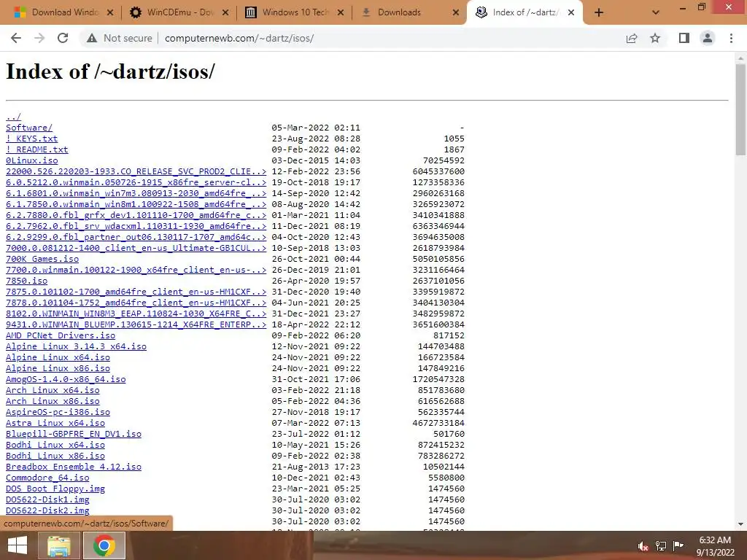Bookmark this page with the star
Viewport: 747px width, 560px height.
coord(655,38)
